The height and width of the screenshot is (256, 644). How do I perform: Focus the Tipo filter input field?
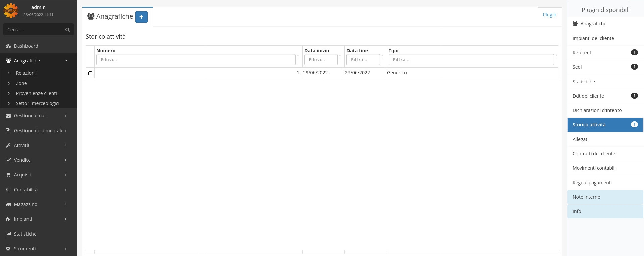pyautogui.click(x=471, y=60)
